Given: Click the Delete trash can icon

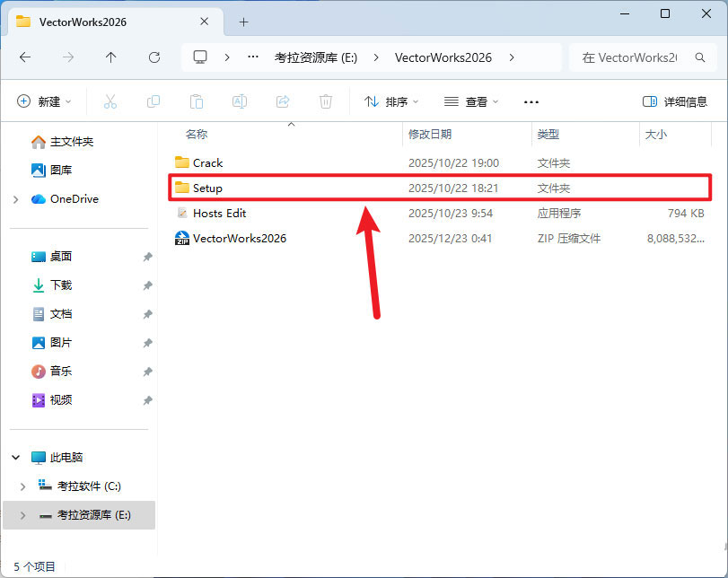Looking at the screenshot, I should pos(326,101).
